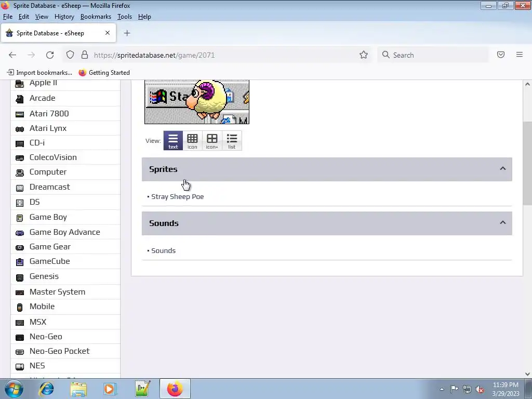The image size is (532, 399).
Task: Open the Atari 7800 platform
Action: [x=49, y=113]
